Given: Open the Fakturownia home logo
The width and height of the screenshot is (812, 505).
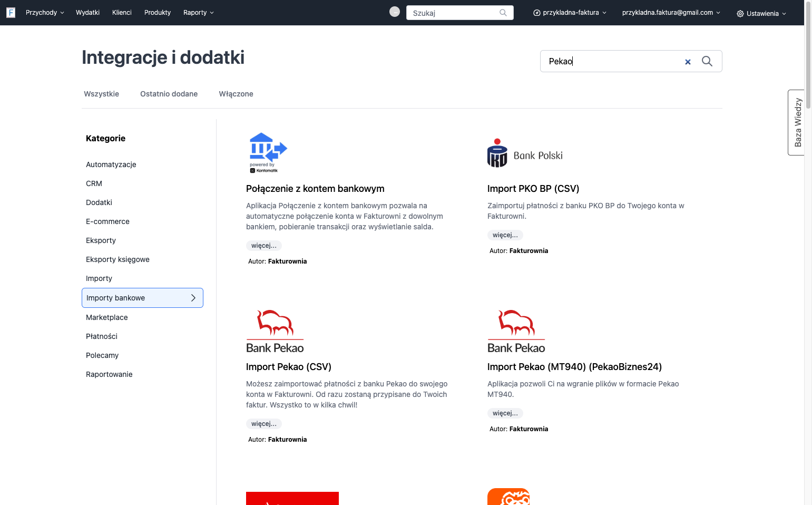Looking at the screenshot, I should (11, 13).
